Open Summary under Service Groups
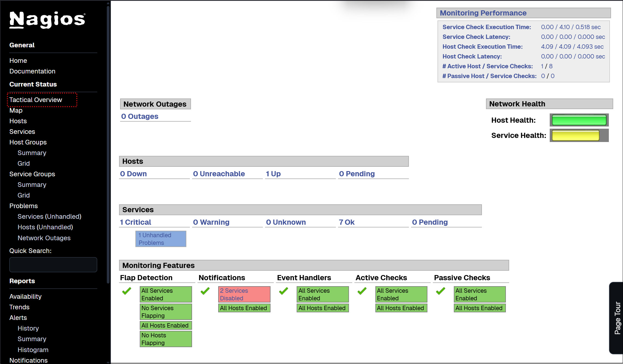 [x=32, y=185]
